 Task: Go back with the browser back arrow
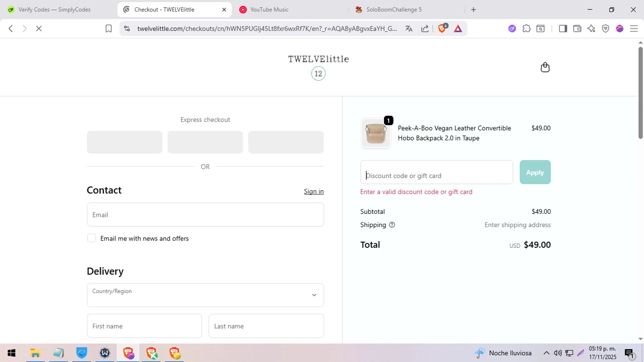(11, 28)
